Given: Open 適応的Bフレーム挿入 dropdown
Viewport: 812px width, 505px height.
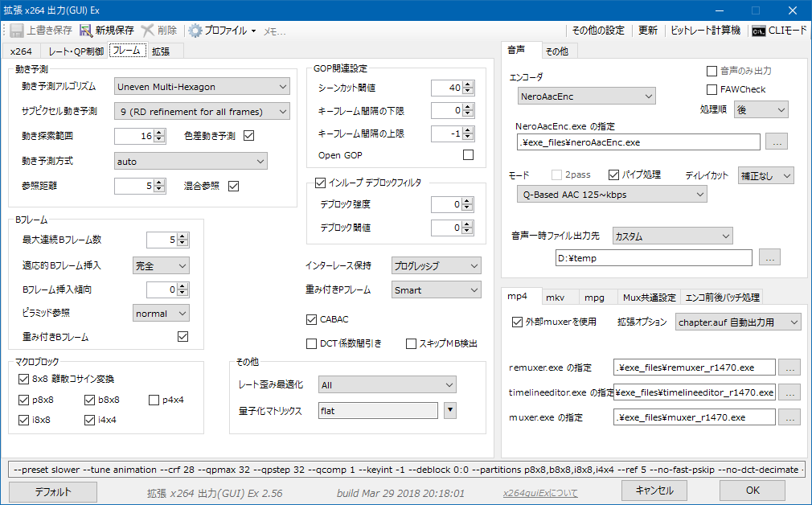Looking at the screenshot, I should coord(161,265).
